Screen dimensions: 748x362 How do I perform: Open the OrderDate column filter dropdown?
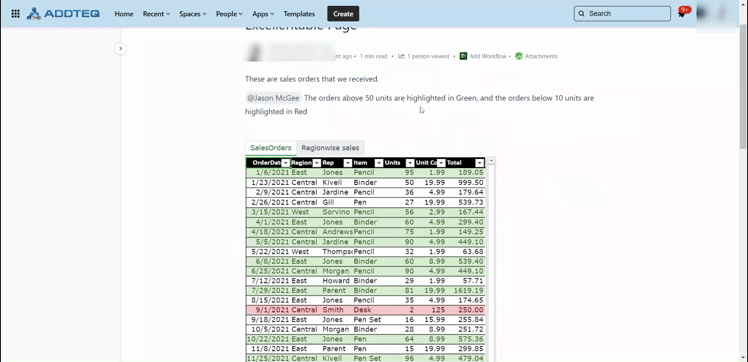285,163
